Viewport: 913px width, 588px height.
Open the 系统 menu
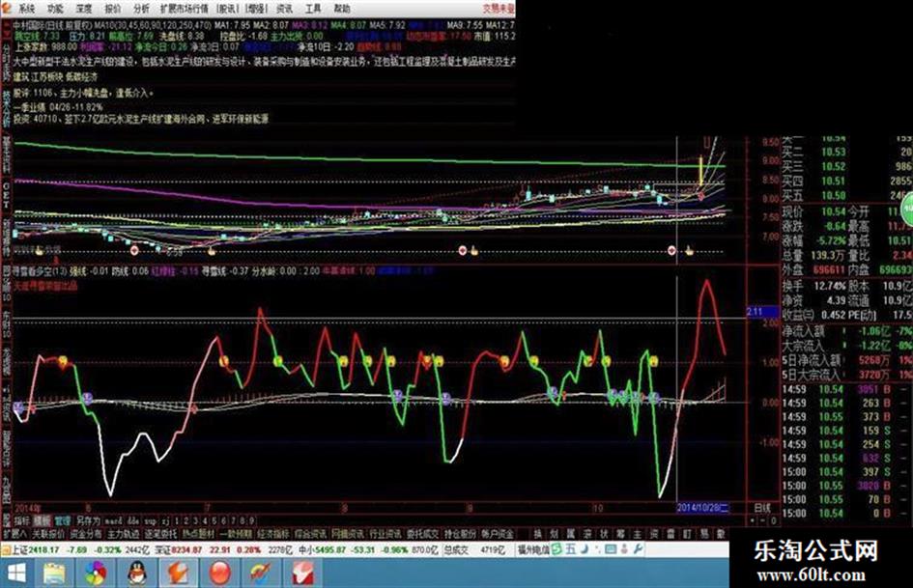tap(27, 8)
